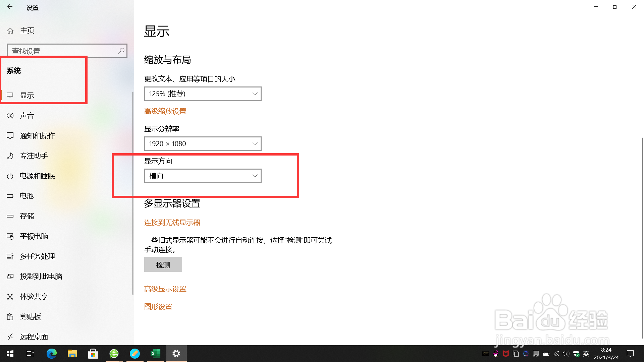Click the Wi-Fi icon in system tray
The image size is (644, 362).
pos(557,354)
